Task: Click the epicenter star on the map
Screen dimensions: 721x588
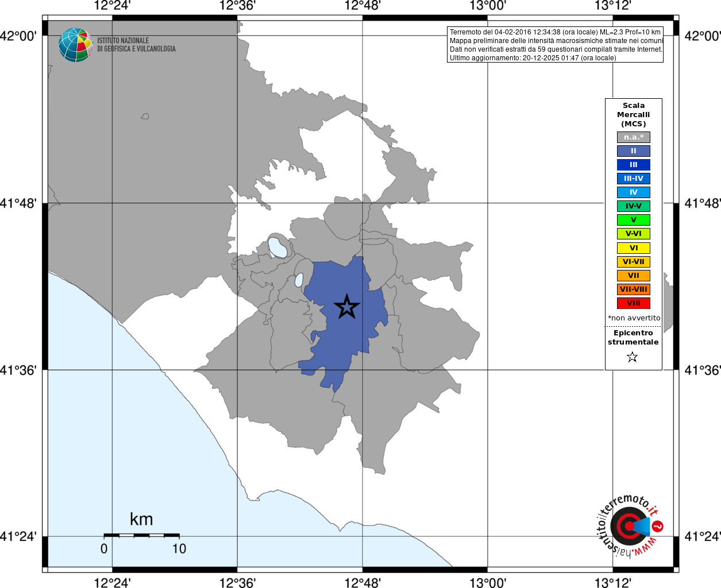Action: click(x=346, y=307)
